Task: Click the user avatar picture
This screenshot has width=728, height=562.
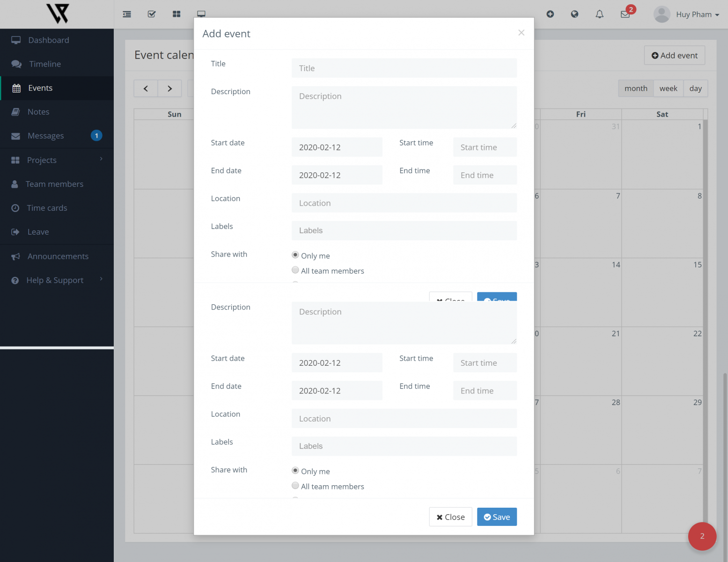Action: pos(662,15)
